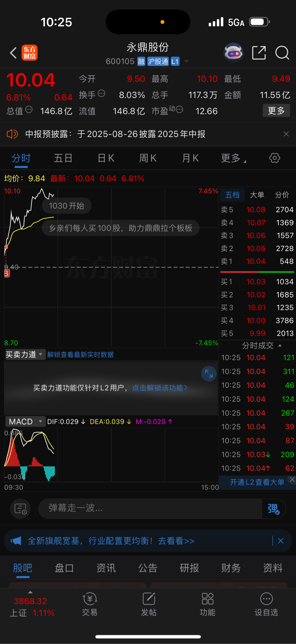Viewport: 296px width, 644px height.
Task: Tap the expand fullscreen chart icon
Action: 209,374
